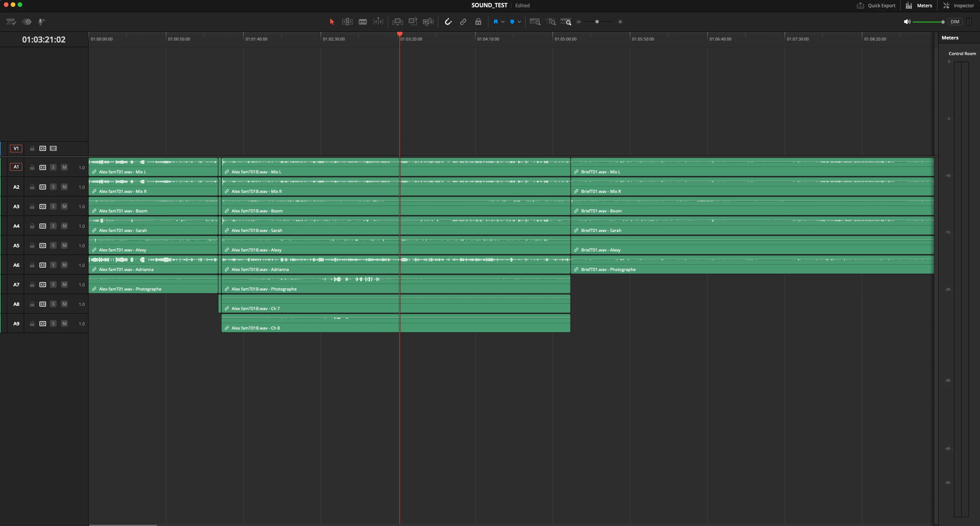The height and width of the screenshot is (526, 980).
Task: Mute track A3
Action: [64, 207]
